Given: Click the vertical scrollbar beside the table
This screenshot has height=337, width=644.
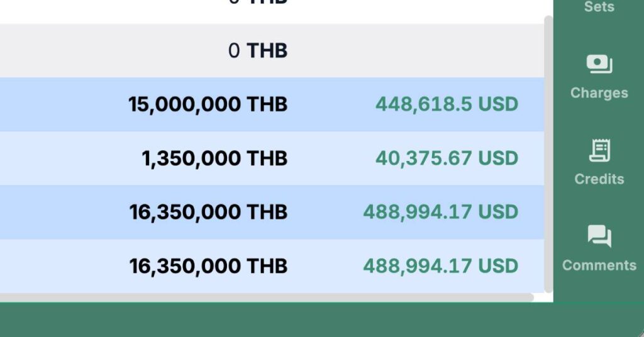Looking at the screenshot, I should click(x=548, y=154).
